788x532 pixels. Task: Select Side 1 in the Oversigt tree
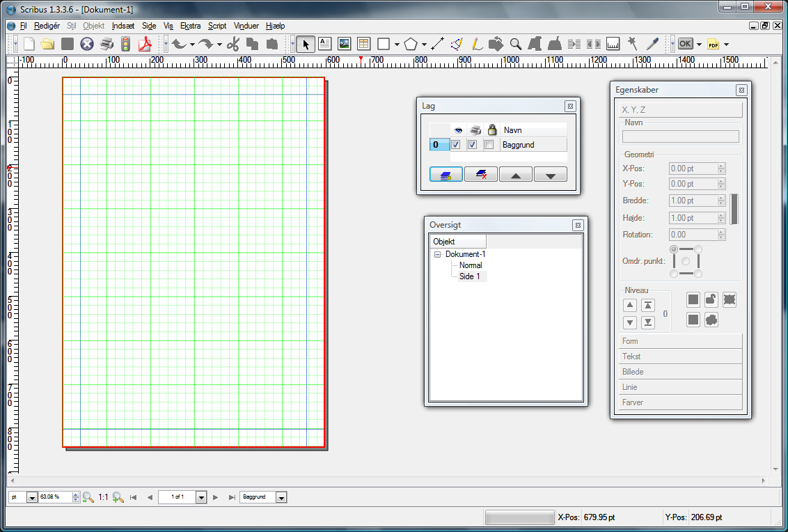click(469, 276)
